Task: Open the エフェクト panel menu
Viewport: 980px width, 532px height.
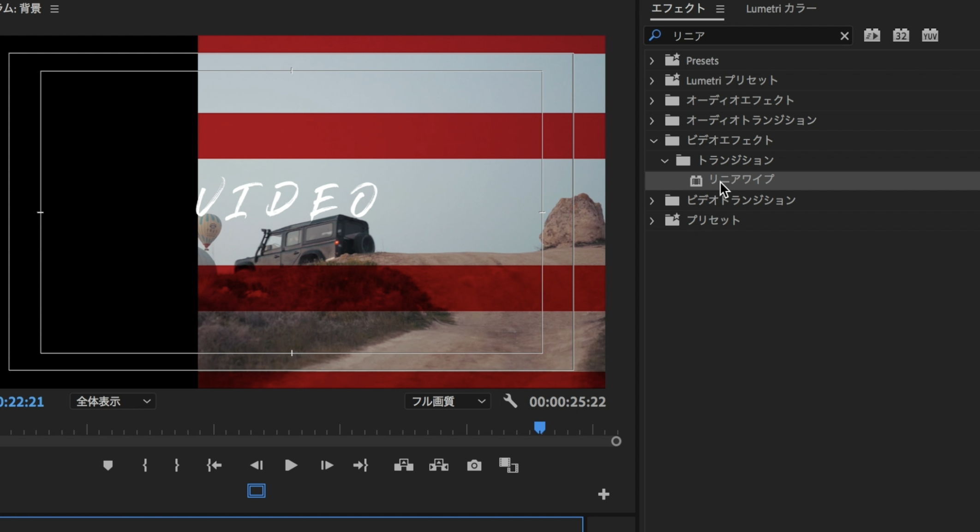Action: [721, 8]
